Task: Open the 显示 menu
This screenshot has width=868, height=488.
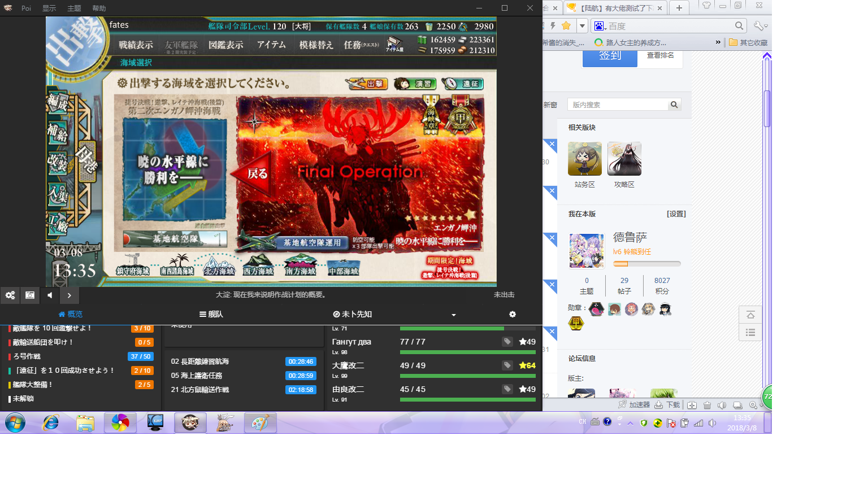Action: tap(49, 8)
